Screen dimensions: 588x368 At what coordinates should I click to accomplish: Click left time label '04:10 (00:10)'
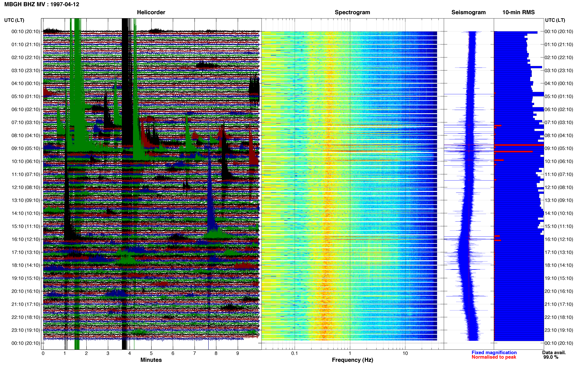(26, 83)
